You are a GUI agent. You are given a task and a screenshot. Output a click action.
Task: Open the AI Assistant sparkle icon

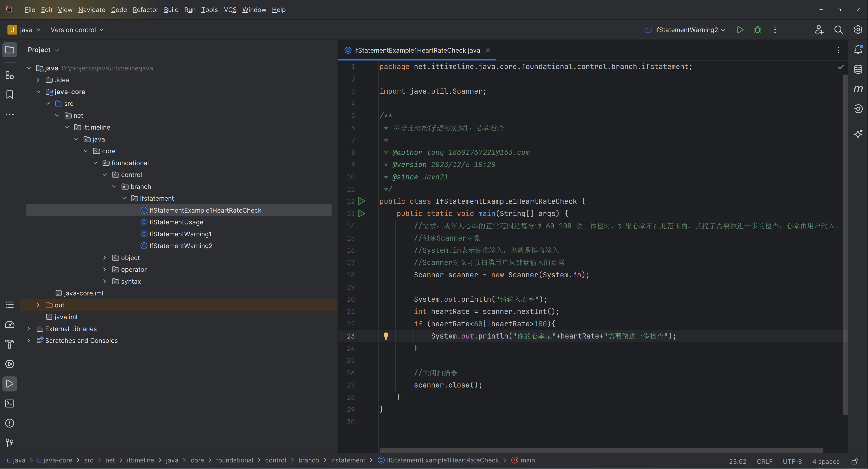click(x=858, y=134)
